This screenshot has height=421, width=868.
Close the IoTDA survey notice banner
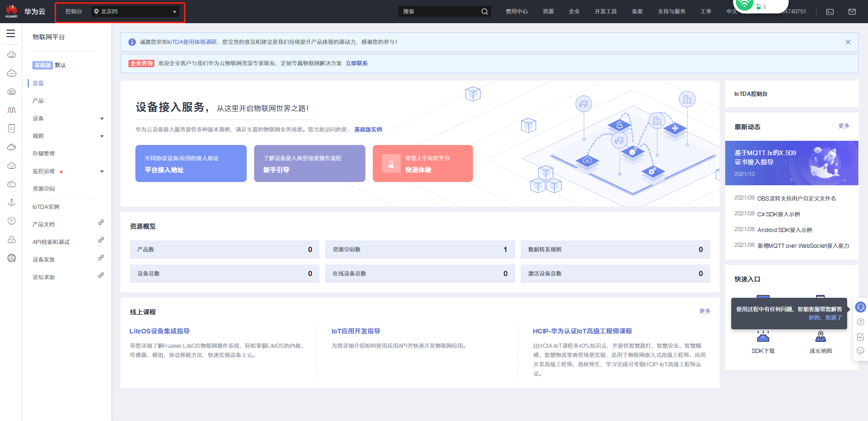(848, 42)
